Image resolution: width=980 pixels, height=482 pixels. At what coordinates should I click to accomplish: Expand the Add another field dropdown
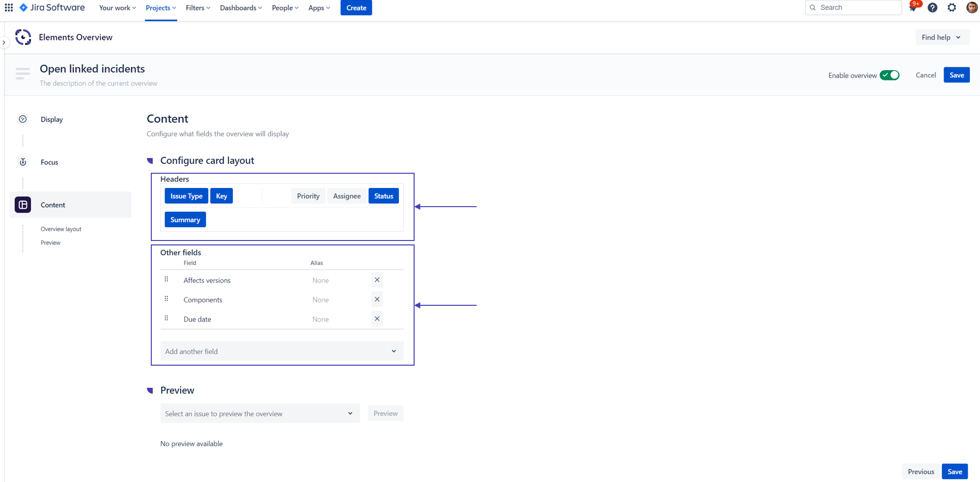coord(281,351)
